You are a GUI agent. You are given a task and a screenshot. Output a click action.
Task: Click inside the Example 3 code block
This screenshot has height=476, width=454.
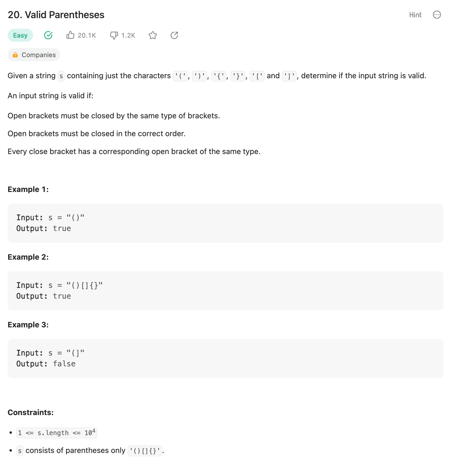click(225, 358)
